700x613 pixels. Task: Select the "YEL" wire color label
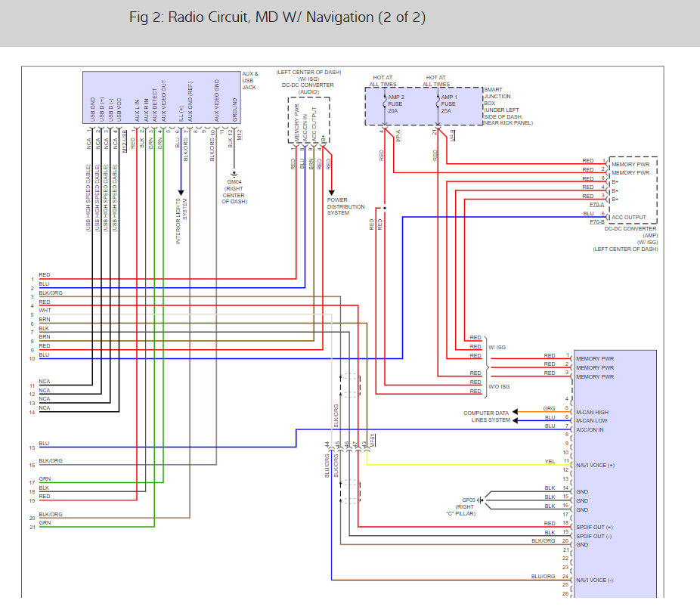tap(550, 462)
